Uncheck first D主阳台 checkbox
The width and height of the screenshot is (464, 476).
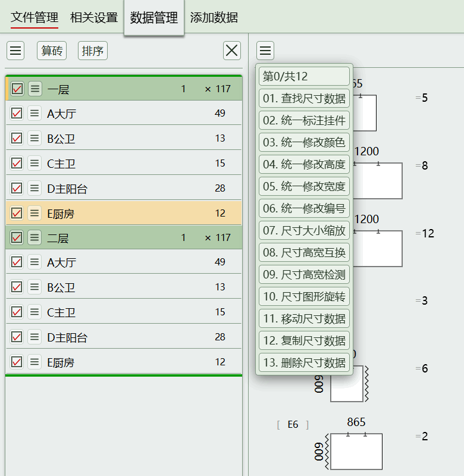tap(17, 188)
